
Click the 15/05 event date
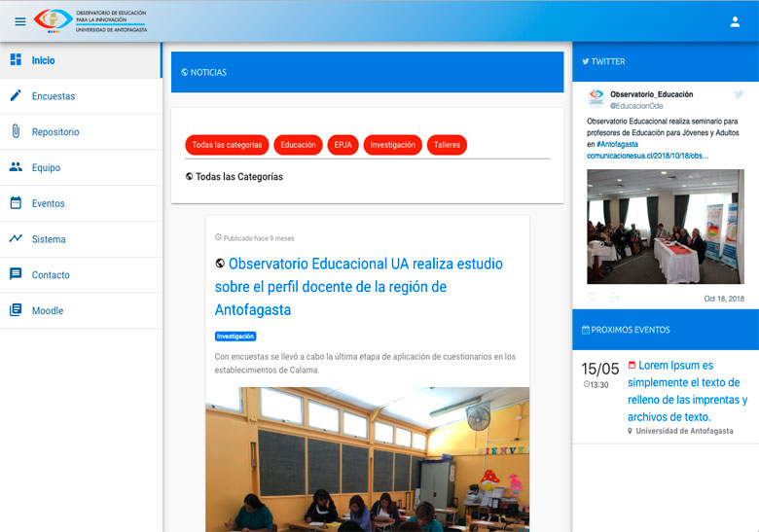[x=600, y=369]
